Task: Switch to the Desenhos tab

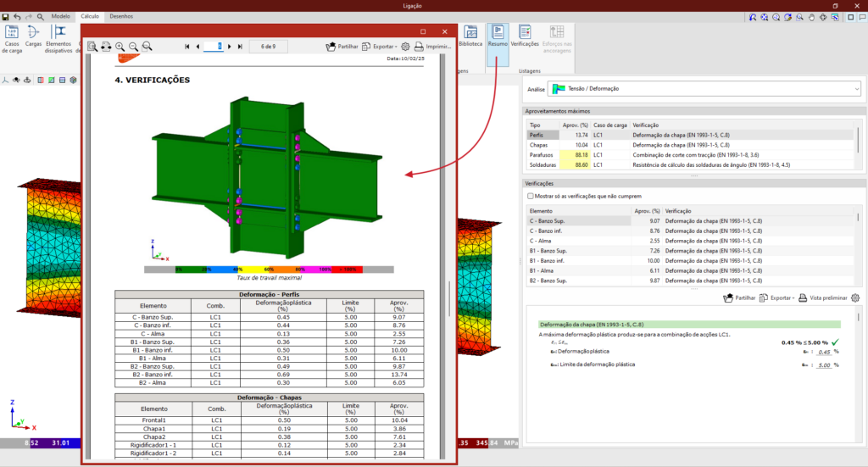Action: point(121,16)
